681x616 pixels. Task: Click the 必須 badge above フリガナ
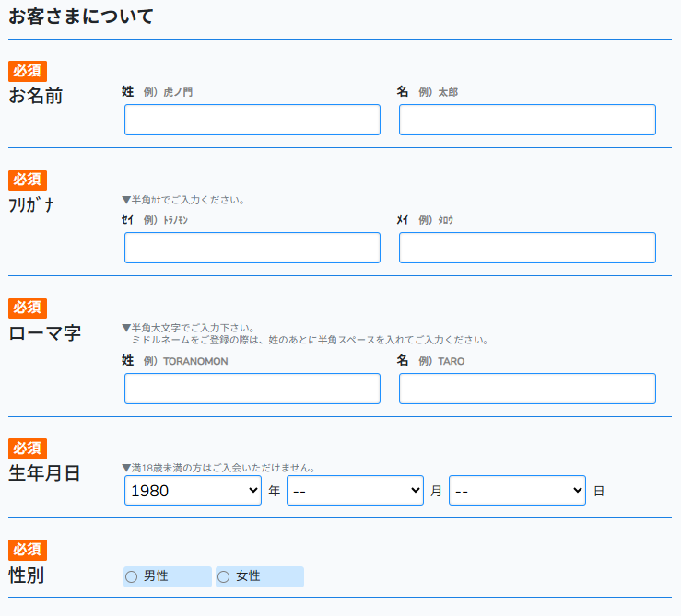click(x=27, y=180)
